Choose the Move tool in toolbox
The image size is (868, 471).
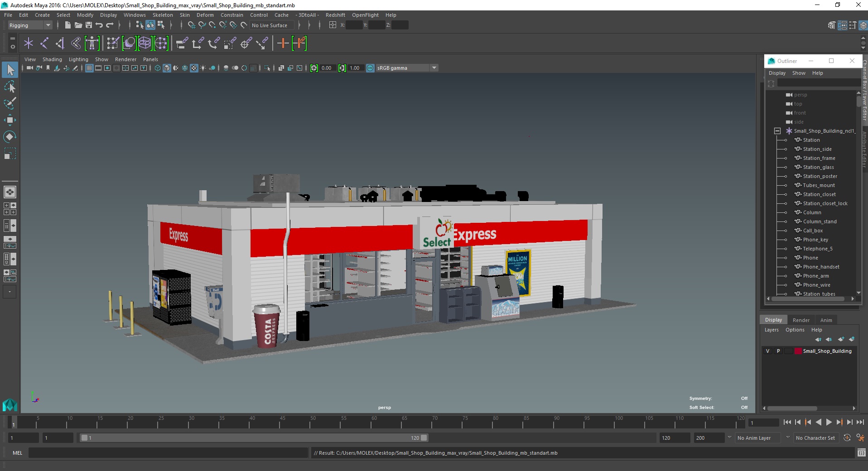[x=10, y=120]
